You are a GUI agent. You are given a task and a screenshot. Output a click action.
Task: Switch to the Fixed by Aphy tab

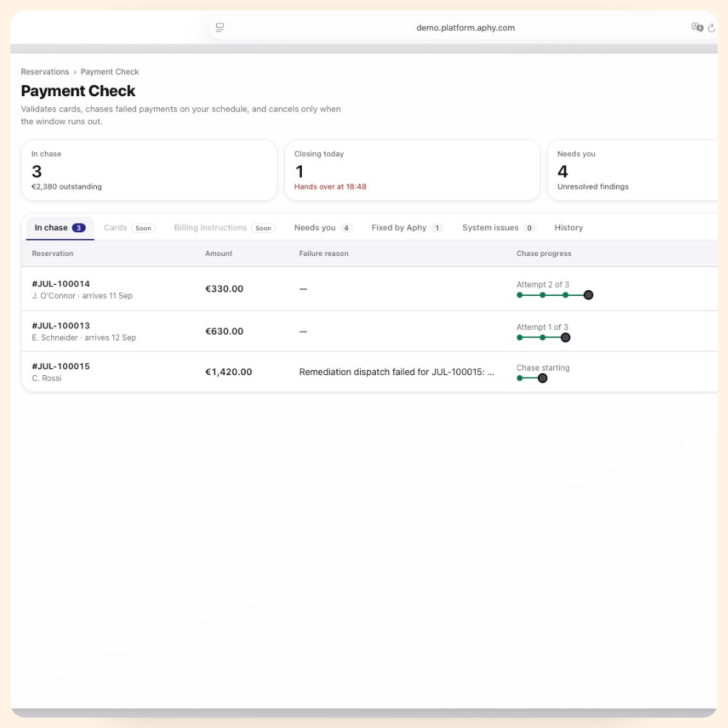[x=407, y=228]
